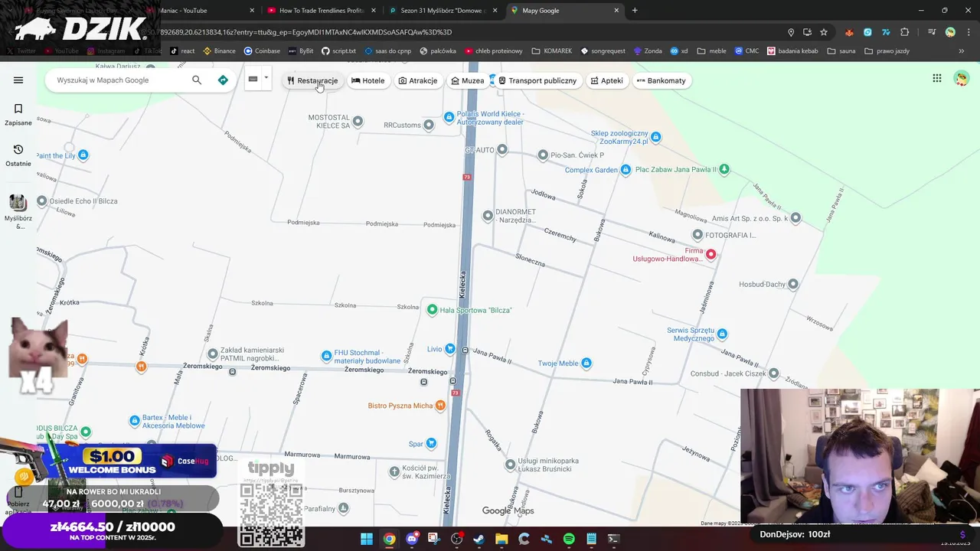
Task: Filter map by Hotele
Action: (368, 80)
